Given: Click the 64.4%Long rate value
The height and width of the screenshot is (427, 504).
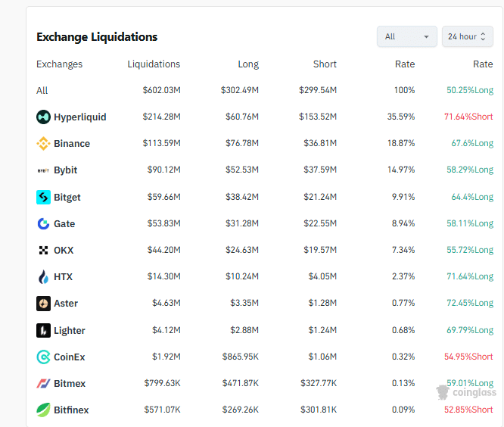Looking at the screenshot, I should (x=472, y=197).
